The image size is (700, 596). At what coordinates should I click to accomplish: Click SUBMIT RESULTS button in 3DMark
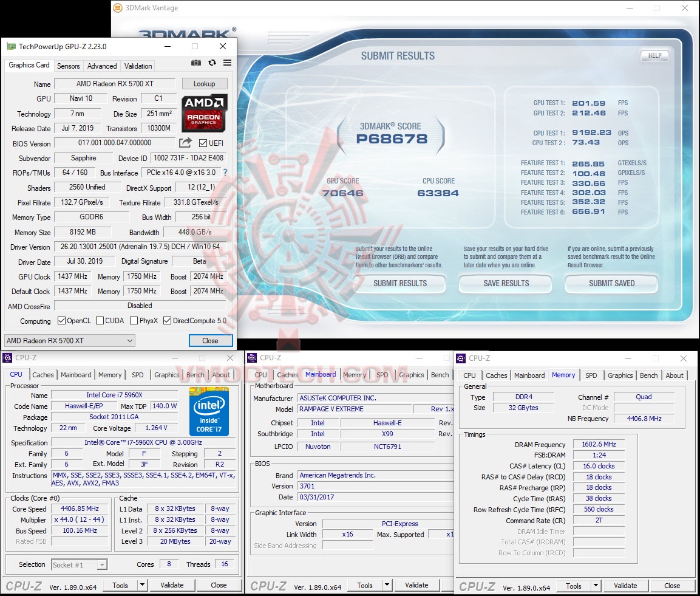(x=400, y=283)
